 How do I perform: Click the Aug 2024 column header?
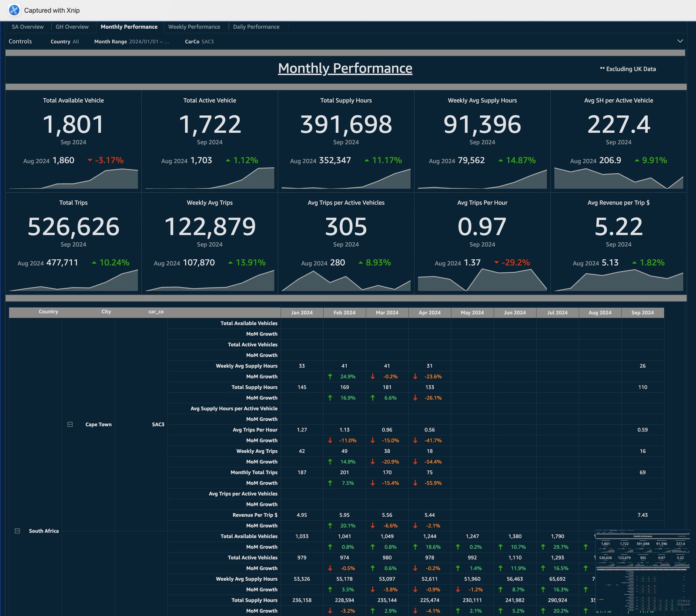[600, 313]
